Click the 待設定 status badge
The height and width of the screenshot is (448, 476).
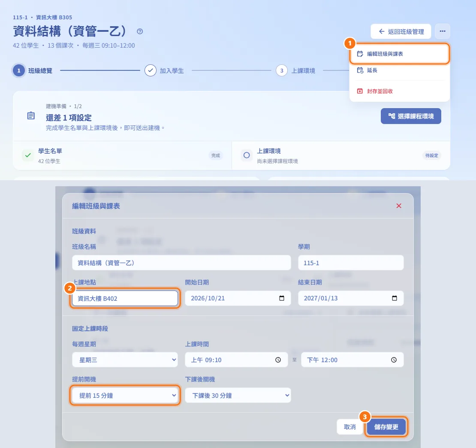431,155
